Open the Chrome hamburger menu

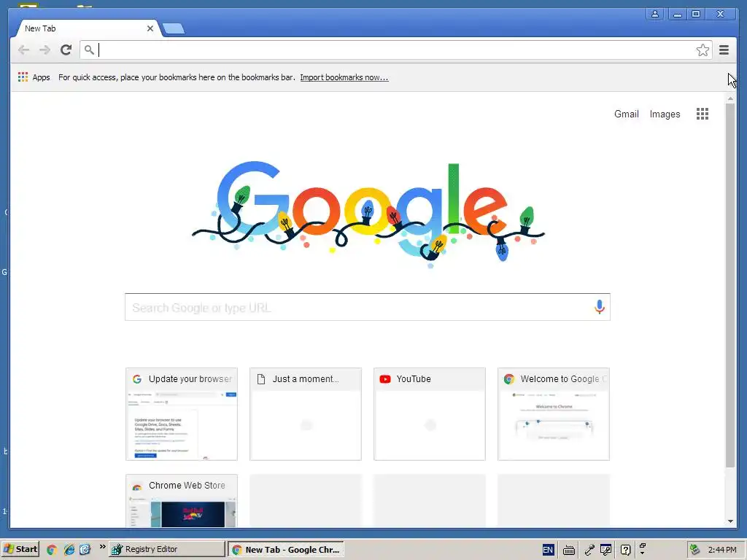[x=724, y=50]
